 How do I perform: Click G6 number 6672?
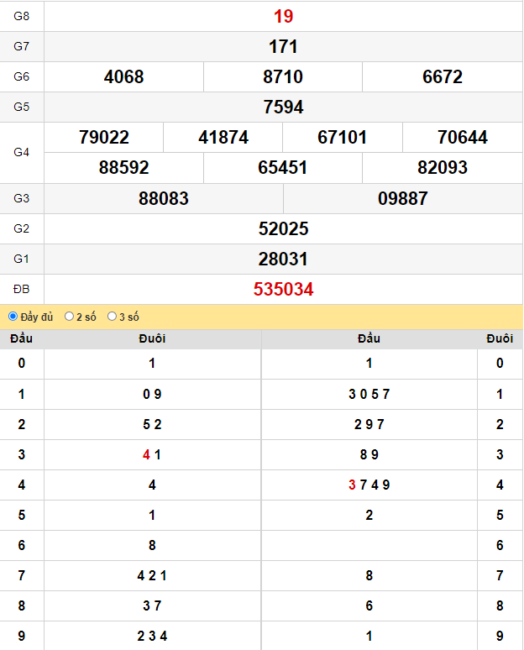[x=442, y=77]
